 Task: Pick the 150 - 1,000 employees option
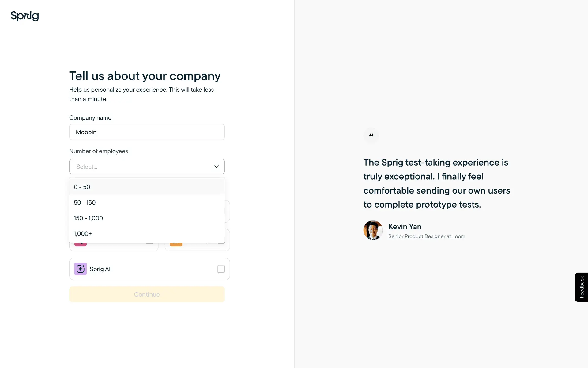(x=147, y=218)
